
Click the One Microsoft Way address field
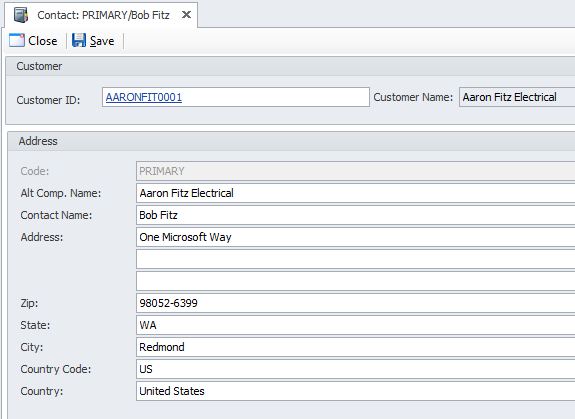point(355,237)
